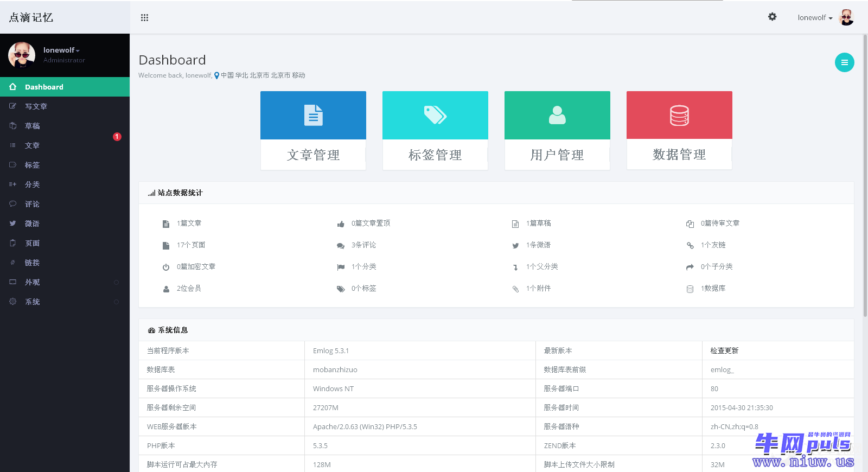
Task: Click the red draft count badge
Action: pyautogui.click(x=117, y=137)
